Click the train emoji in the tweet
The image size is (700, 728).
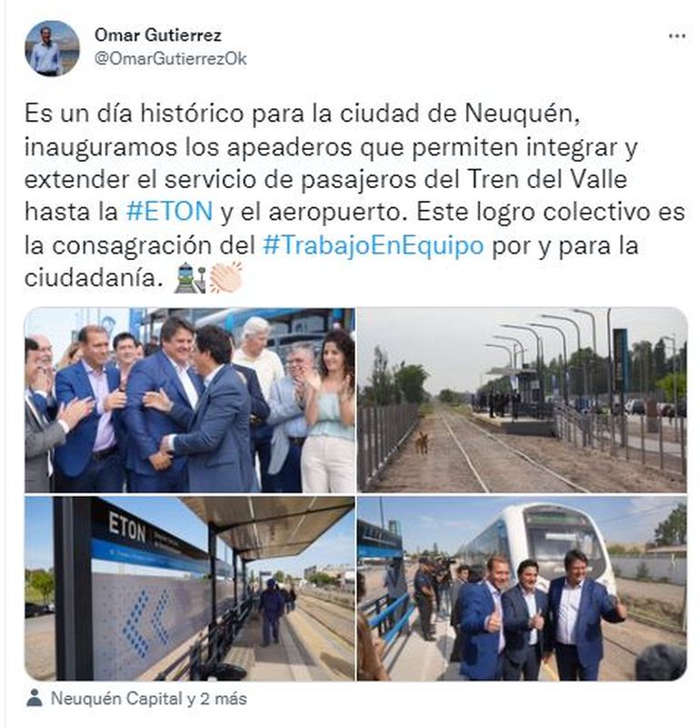tap(189, 277)
